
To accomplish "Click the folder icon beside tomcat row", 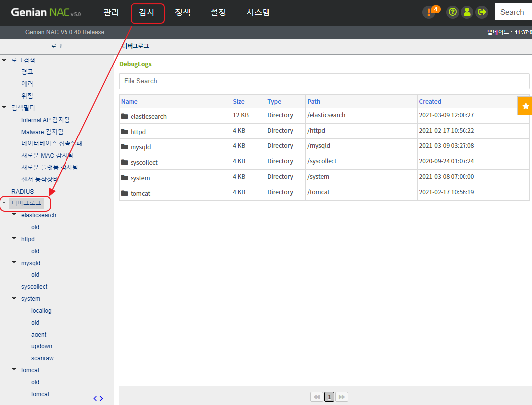I will click(x=124, y=193).
